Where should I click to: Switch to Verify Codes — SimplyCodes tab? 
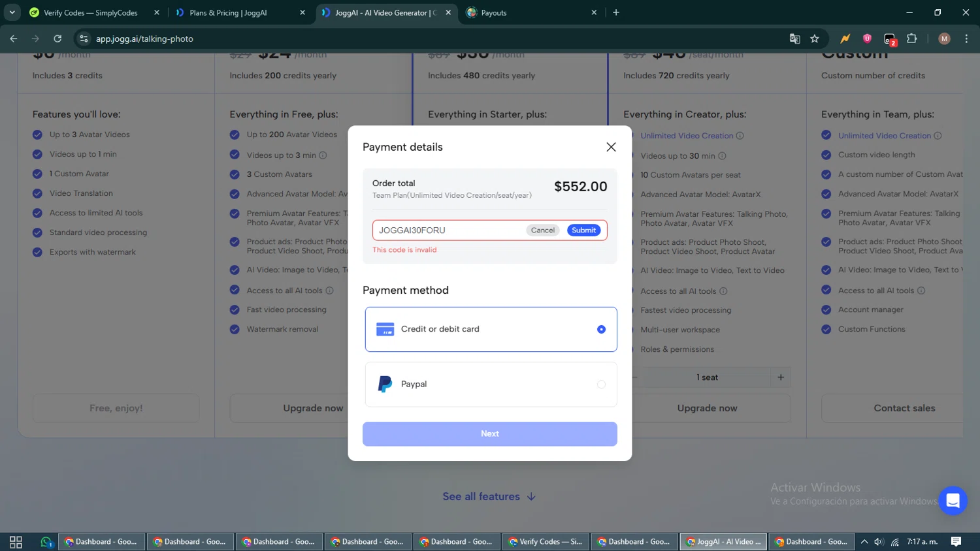point(90,12)
